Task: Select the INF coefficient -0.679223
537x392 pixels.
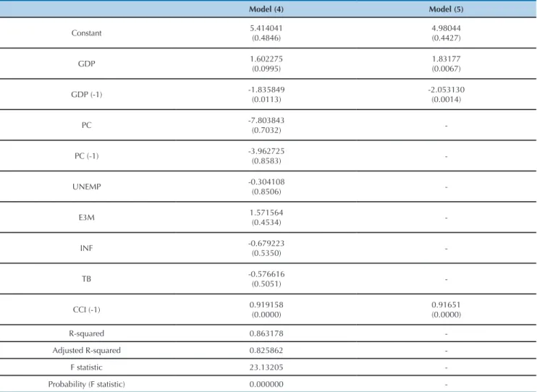Action: 266,244
